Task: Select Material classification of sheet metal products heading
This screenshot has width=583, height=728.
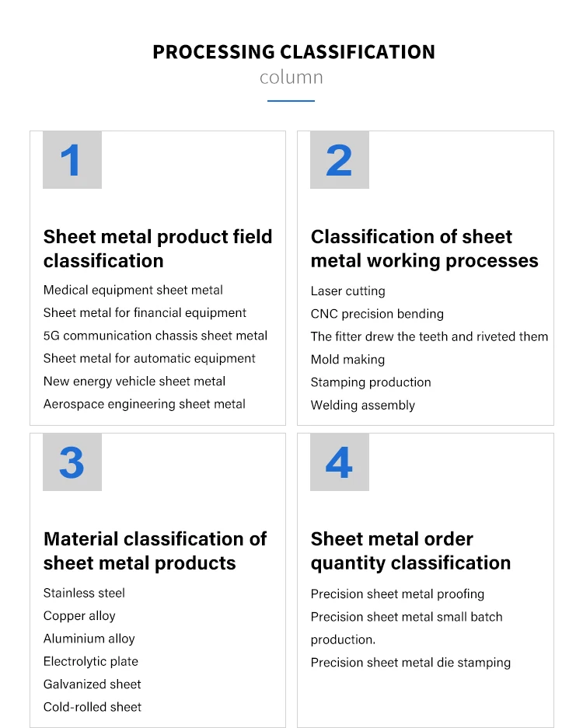Action: tap(155, 551)
